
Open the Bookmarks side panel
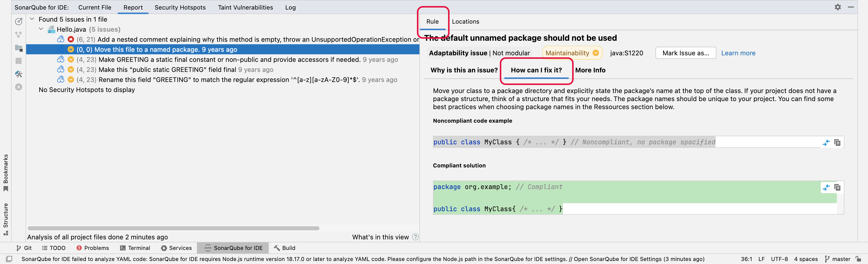tap(6, 173)
